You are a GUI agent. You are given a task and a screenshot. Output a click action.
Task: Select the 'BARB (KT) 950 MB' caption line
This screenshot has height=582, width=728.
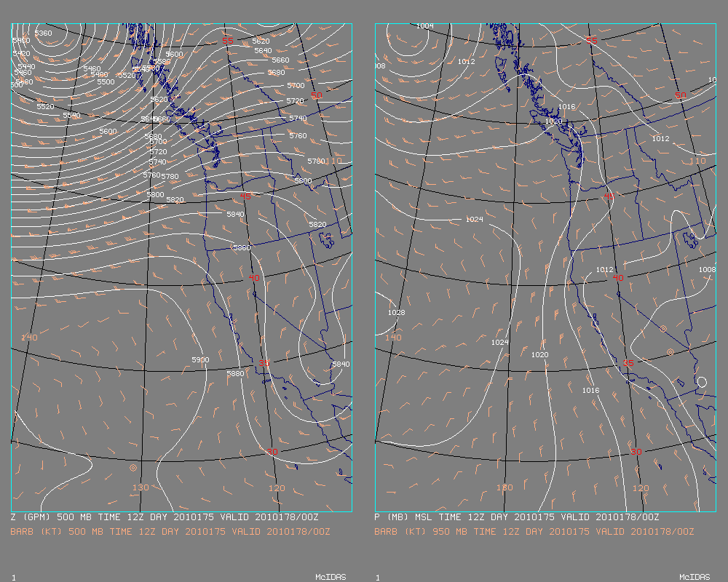(534, 531)
